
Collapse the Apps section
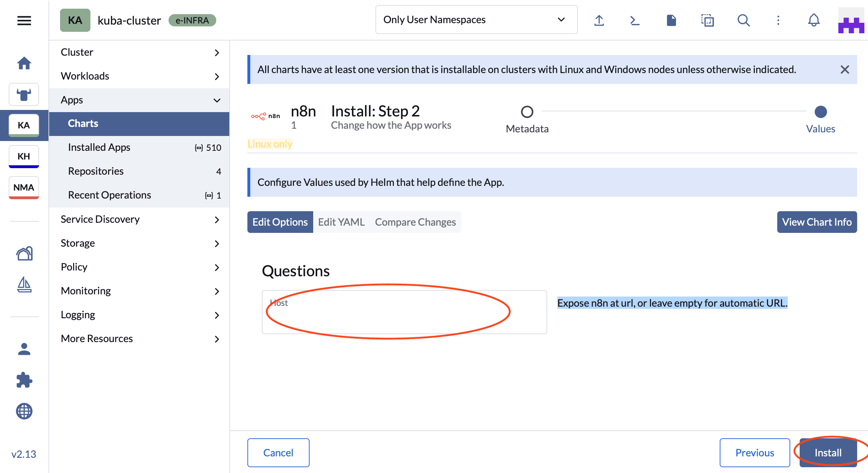pyautogui.click(x=217, y=100)
